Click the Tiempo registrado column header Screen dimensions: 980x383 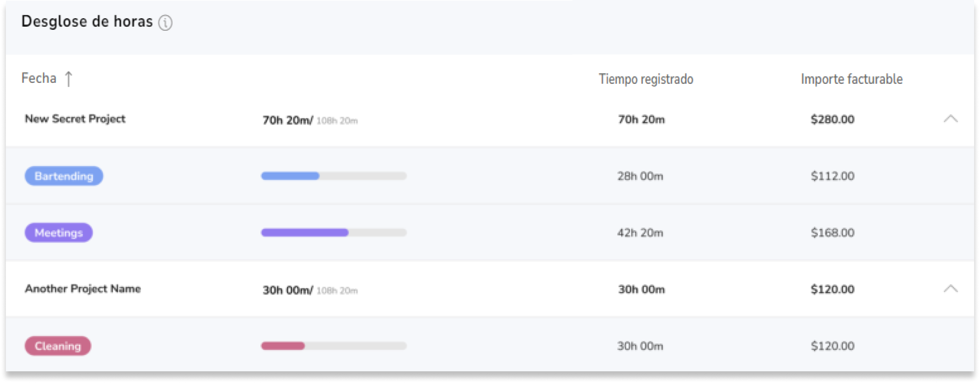pyautogui.click(x=646, y=79)
